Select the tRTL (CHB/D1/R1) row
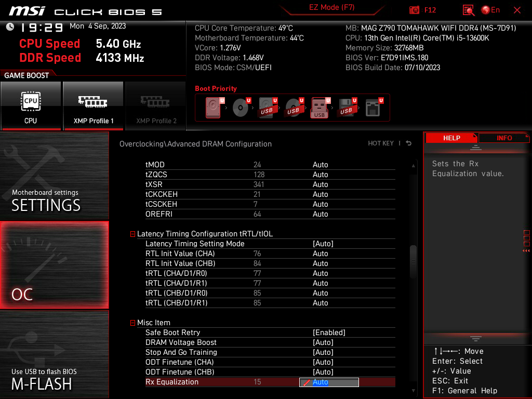The image size is (532, 399). (270, 303)
